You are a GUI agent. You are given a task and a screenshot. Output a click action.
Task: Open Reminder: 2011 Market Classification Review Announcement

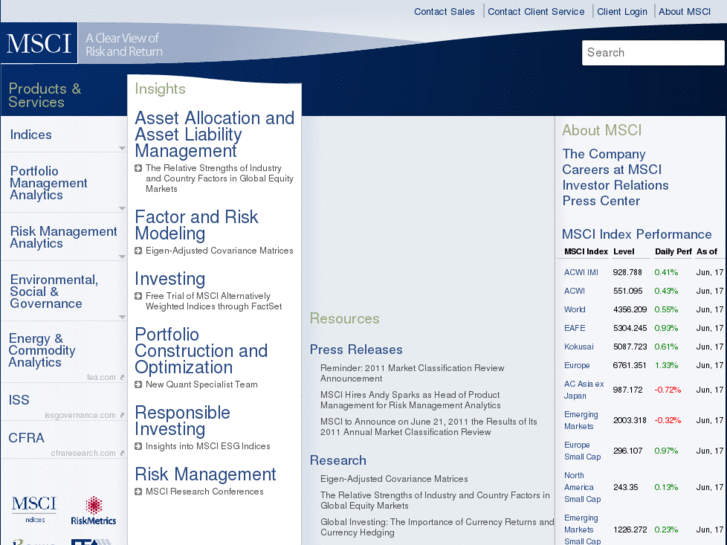(x=412, y=373)
